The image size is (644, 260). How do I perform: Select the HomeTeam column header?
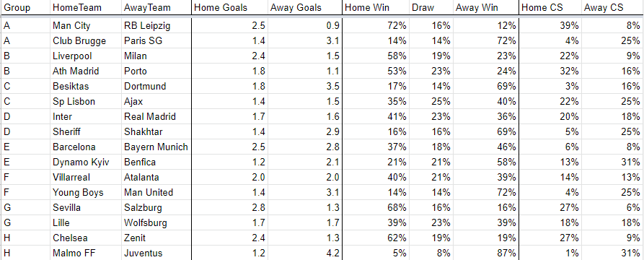click(86, 7)
